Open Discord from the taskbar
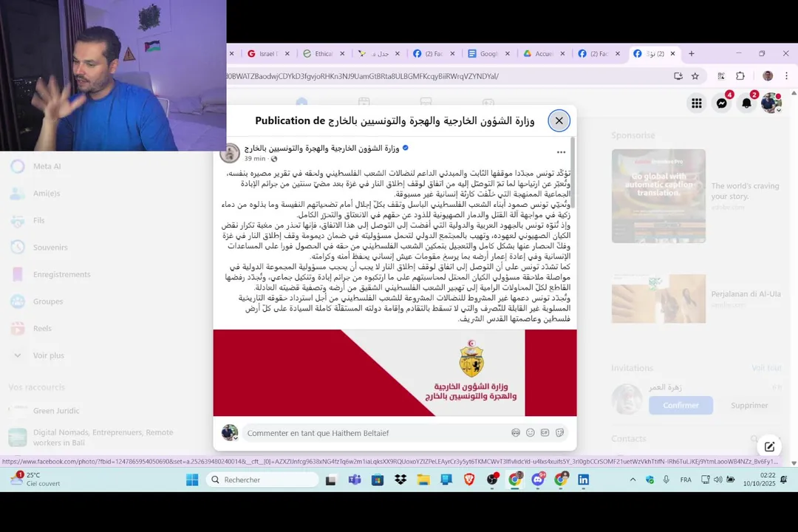Screen dimensions: 798x532 538,480
